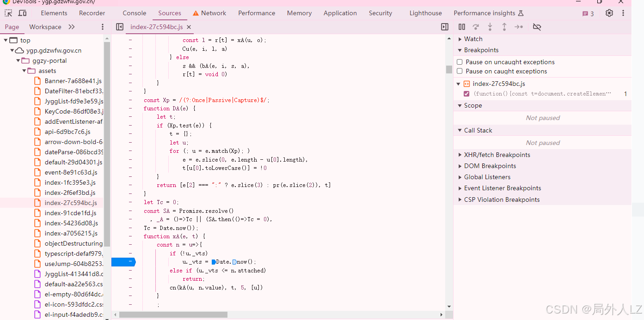This screenshot has width=644, height=320.
Task: Switch navigator to Workspace tab
Action: [x=45, y=27]
